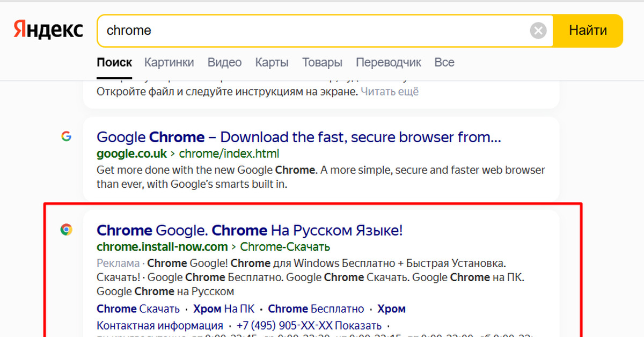Screen dimensions: 644x337
Task: Go to the Товары tab
Action: point(322,62)
